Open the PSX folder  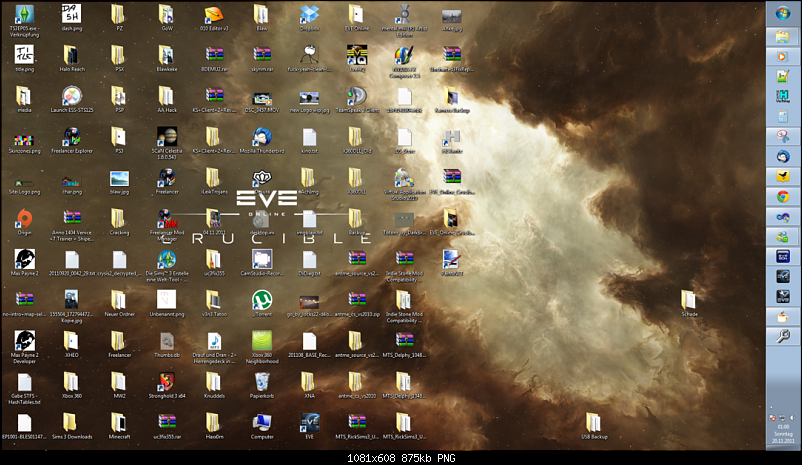pos(119,58)
